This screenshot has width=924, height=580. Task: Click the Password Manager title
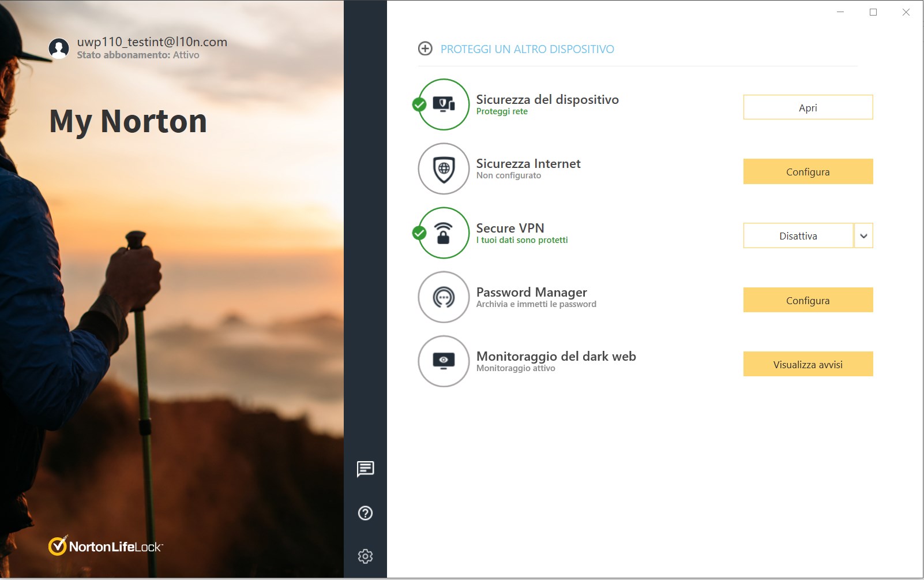pos(532,292)
